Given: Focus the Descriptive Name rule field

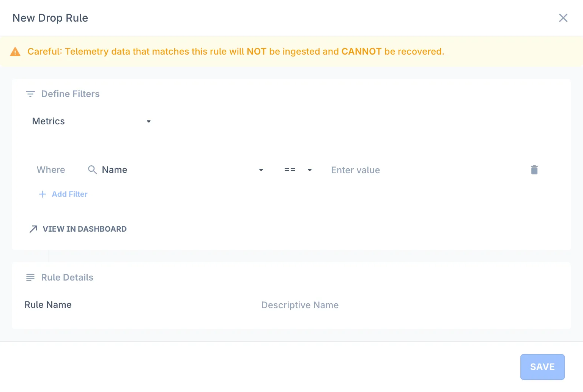Looking at the screenshot, I should click(x=410, y=305).
